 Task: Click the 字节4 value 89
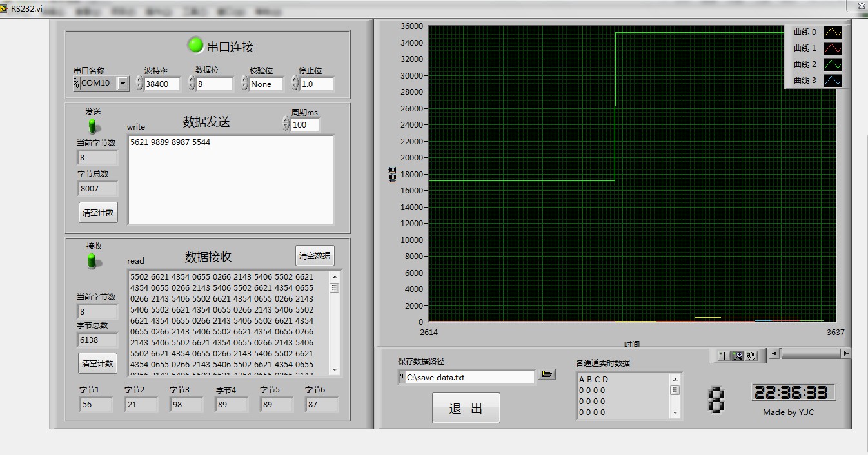pos(231,405)
